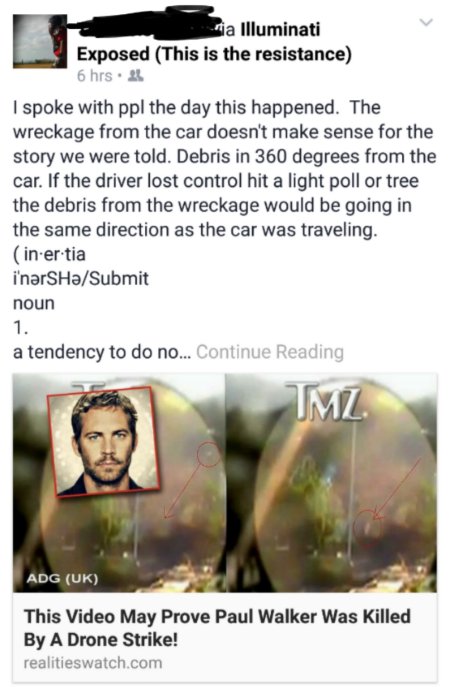The image size is (450, 687).
Task: Click the poster's profile picture thumbnail
Action: (40, 41)
